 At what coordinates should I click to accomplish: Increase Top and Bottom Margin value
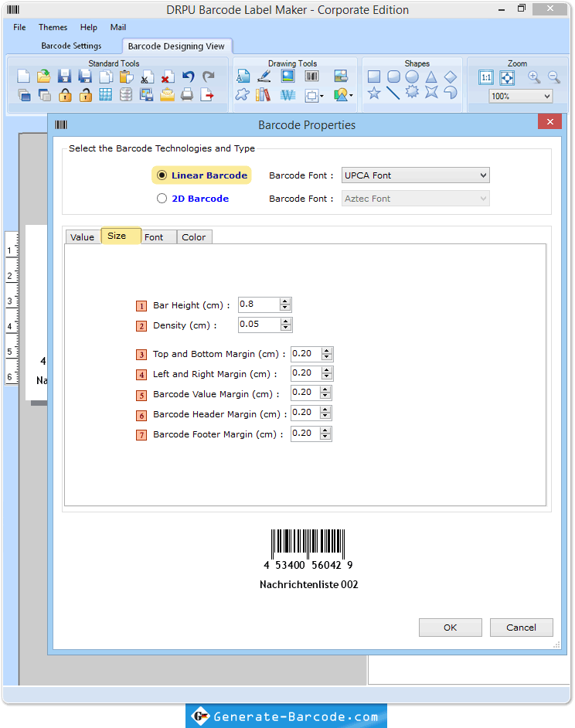click(326, 351)
